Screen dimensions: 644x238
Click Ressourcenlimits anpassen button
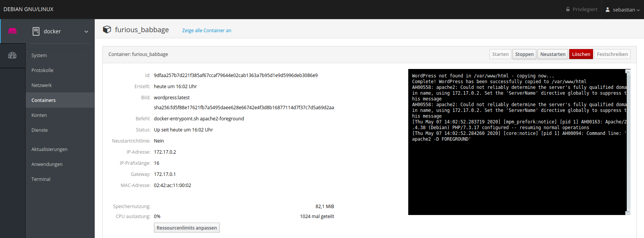click(x=187, y=228)
